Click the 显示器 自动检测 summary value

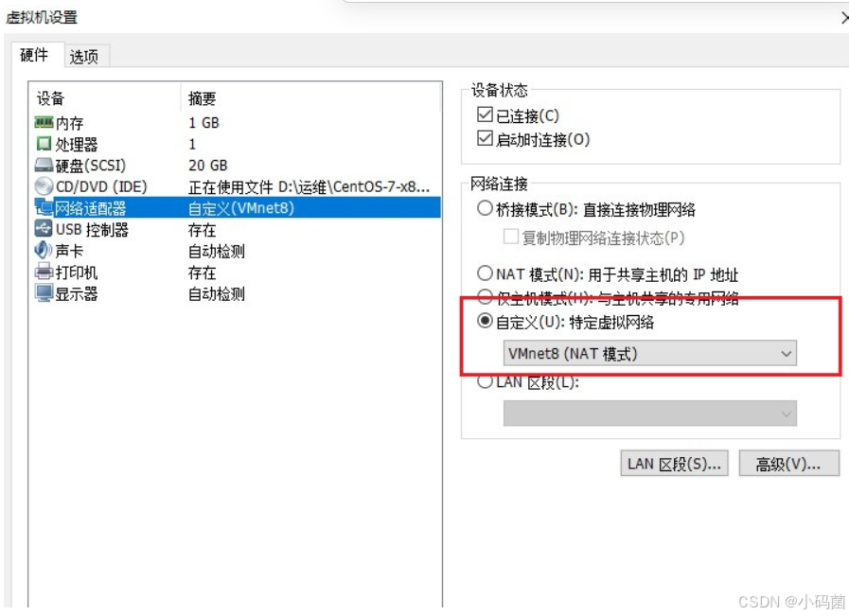click(217, 294)
